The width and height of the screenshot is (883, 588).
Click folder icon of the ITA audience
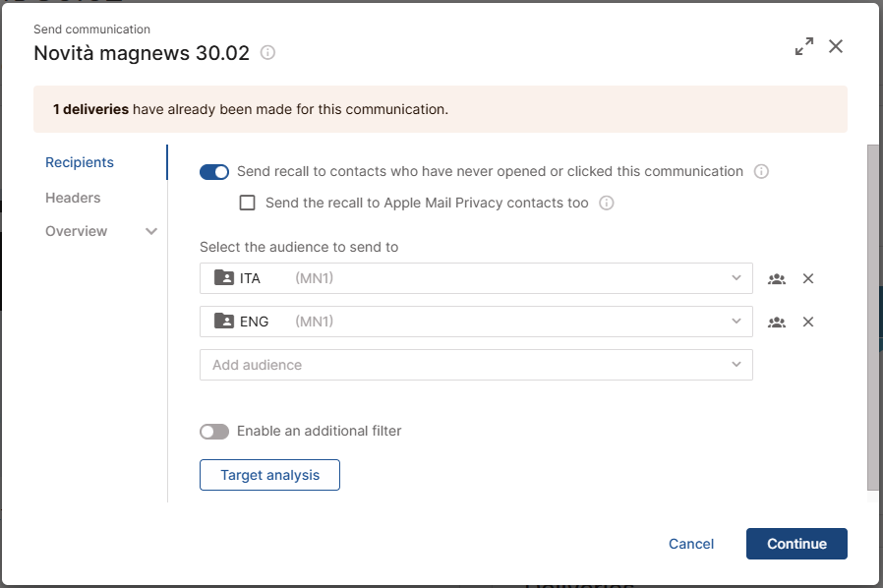click(224, 277)
